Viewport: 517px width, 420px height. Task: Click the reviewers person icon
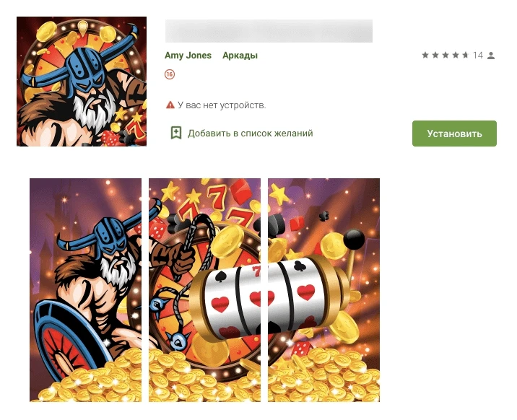click(491, 56)
